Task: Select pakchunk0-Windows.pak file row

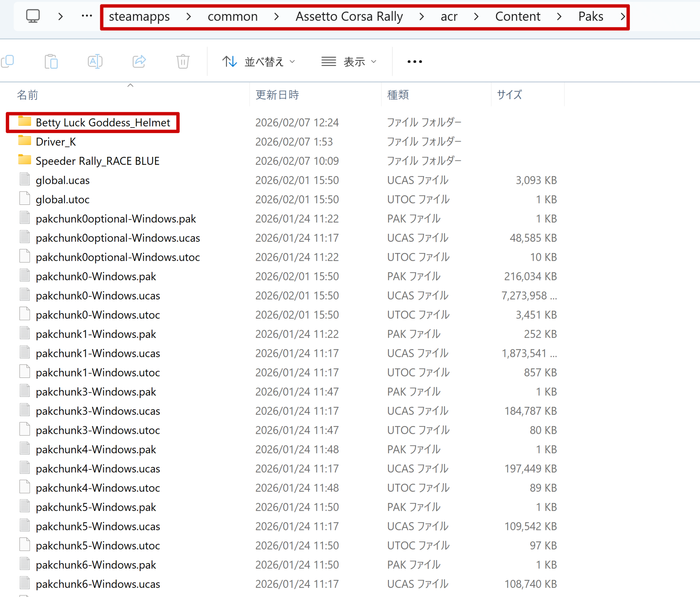Action: 287,276
